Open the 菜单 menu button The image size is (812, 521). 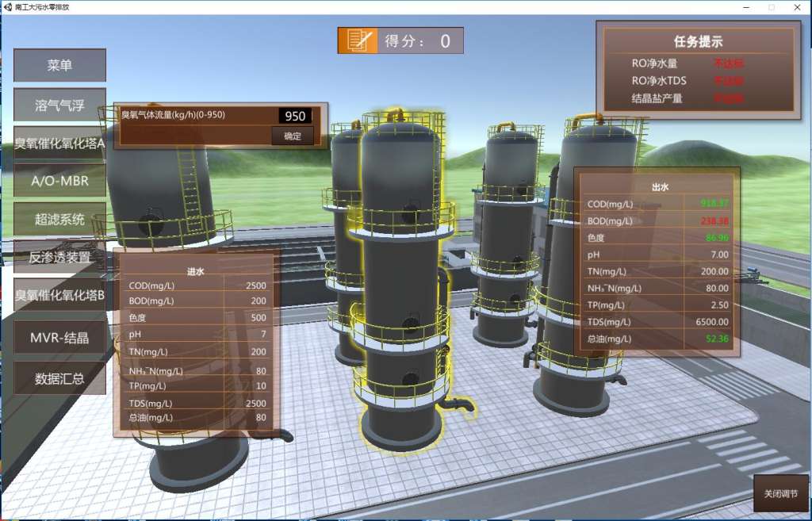59,65
